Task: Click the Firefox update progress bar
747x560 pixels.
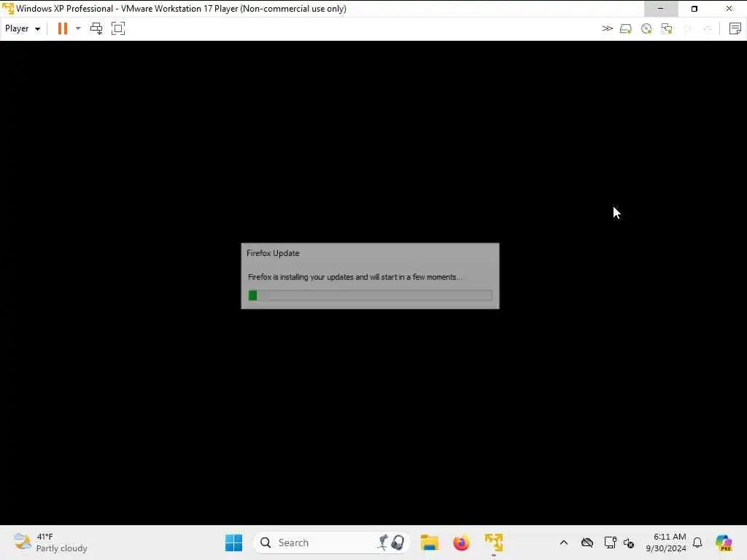Action: (x=370, y=295)
